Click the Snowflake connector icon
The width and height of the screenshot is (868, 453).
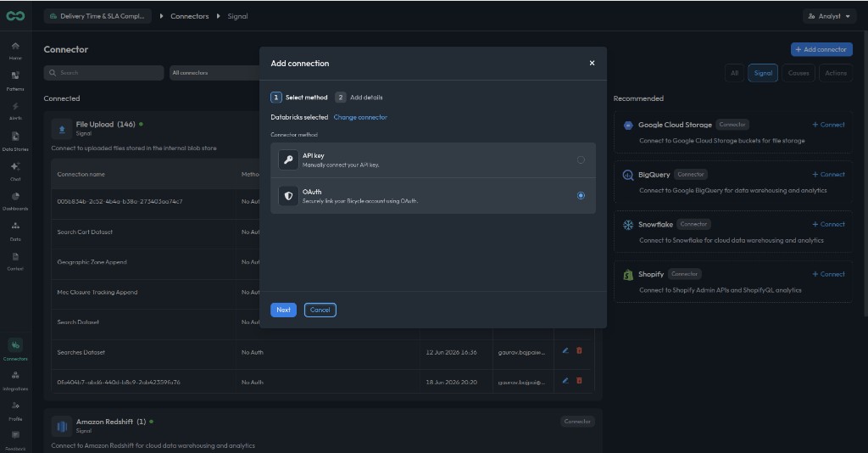(x=628, y=225)
